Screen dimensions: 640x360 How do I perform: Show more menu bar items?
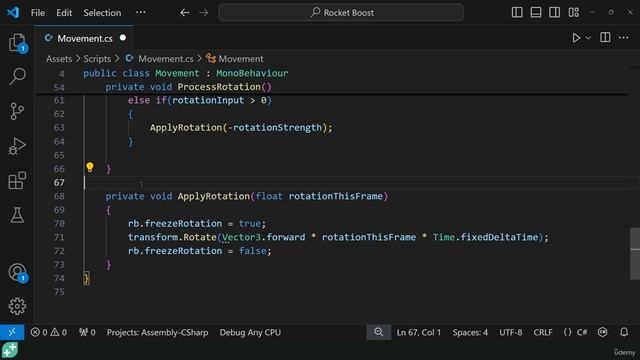pyautogui.click(x=141, y=12)
